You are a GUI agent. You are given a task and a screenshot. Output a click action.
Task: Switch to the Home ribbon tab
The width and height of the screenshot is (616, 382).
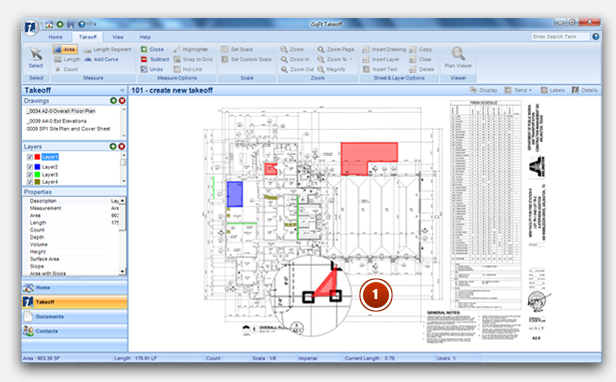tap(55, 37)
